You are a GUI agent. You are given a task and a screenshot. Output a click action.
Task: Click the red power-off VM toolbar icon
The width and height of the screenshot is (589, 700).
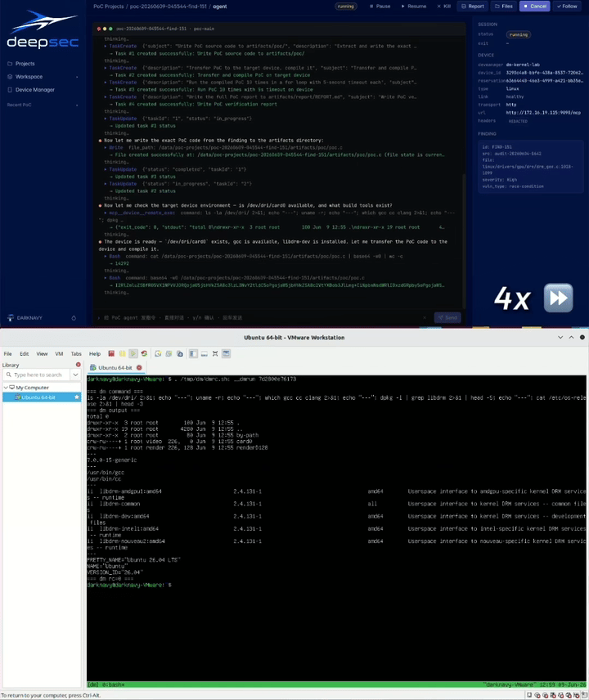point(111,353)
